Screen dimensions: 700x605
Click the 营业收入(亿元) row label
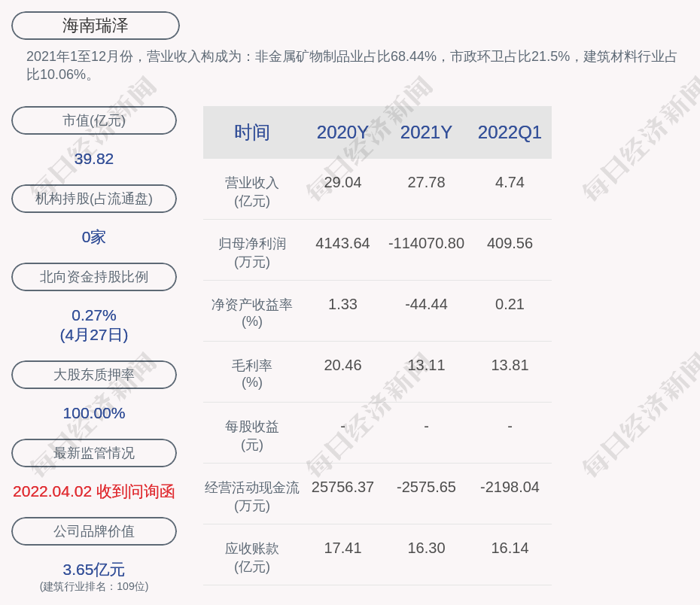click(x=251, y=192)
